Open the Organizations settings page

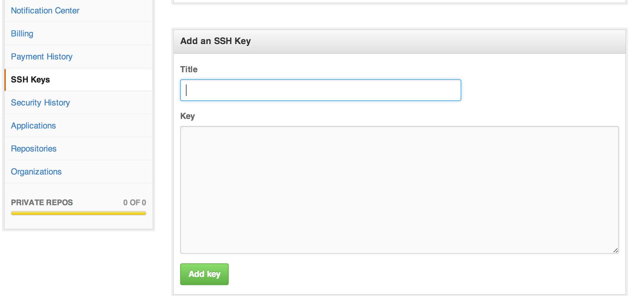(x=36, y=172)
